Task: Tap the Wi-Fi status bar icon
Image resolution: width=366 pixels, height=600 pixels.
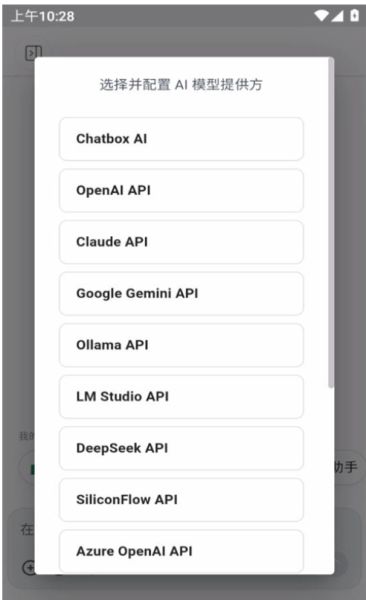Action: 321,16
